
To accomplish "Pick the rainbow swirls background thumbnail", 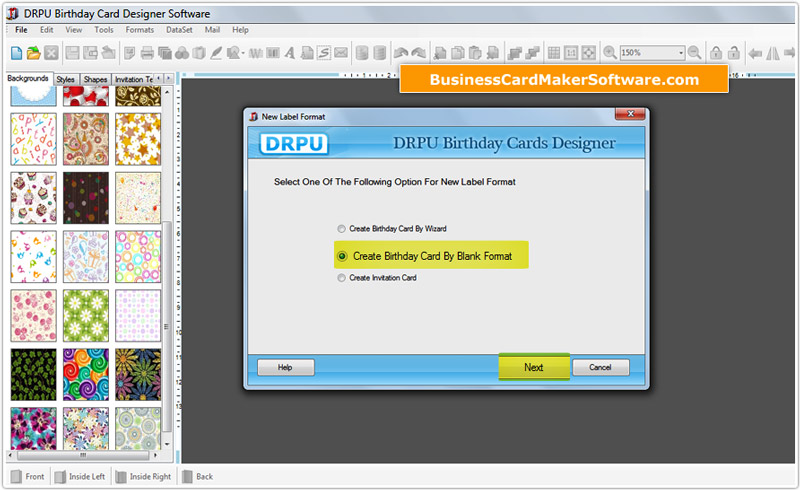I will point(86,375).
